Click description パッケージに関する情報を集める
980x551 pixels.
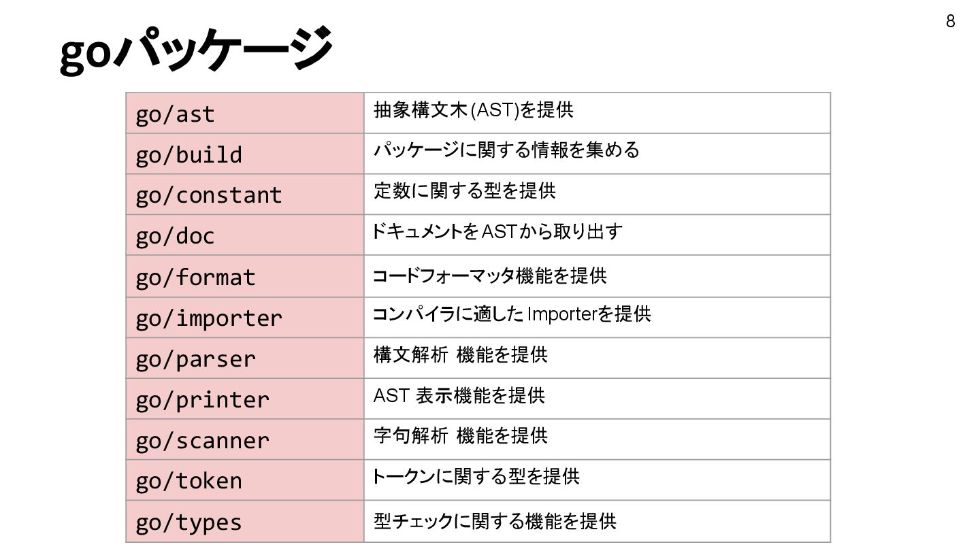click(x=507, y=150)
